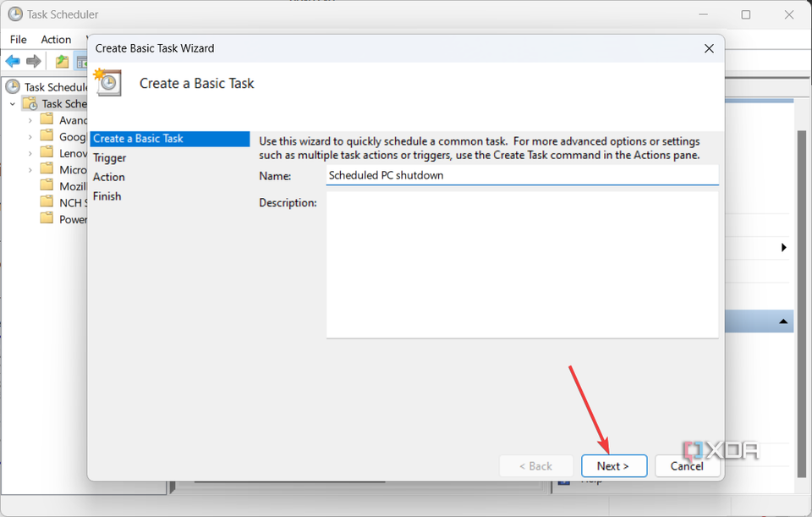
Task: Open the File menu
Action: 17,39
